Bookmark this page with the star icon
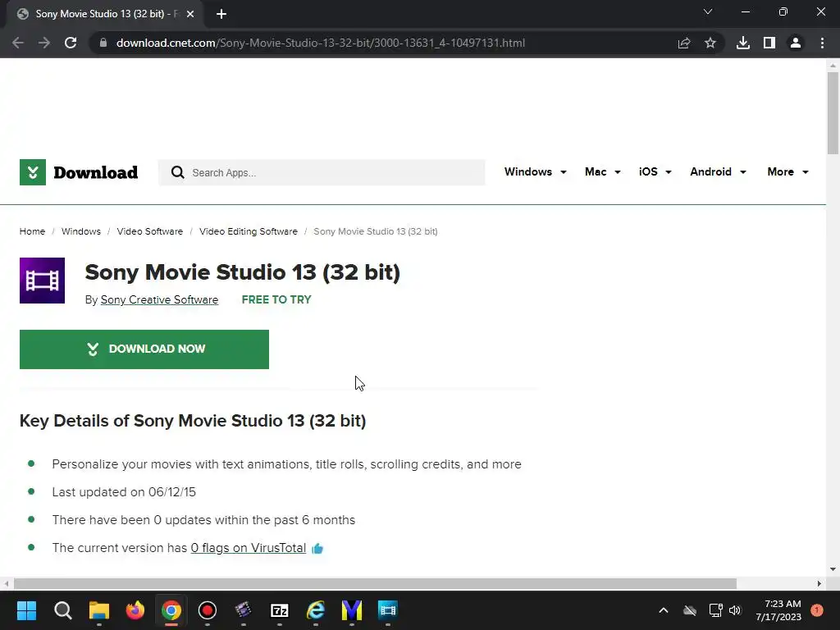The image size is (840, 630). coord(710,43)
